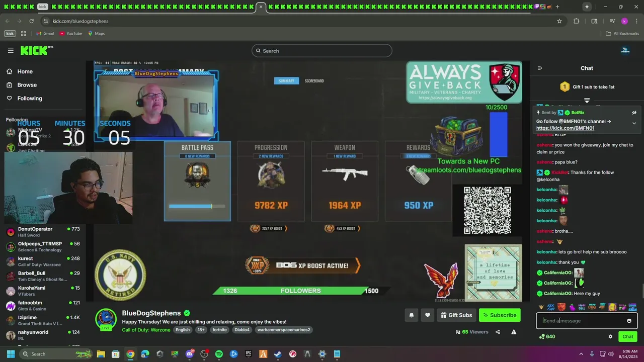Open Following in sidebar
The width and height of the screenshot is (644, 362).
30,98
